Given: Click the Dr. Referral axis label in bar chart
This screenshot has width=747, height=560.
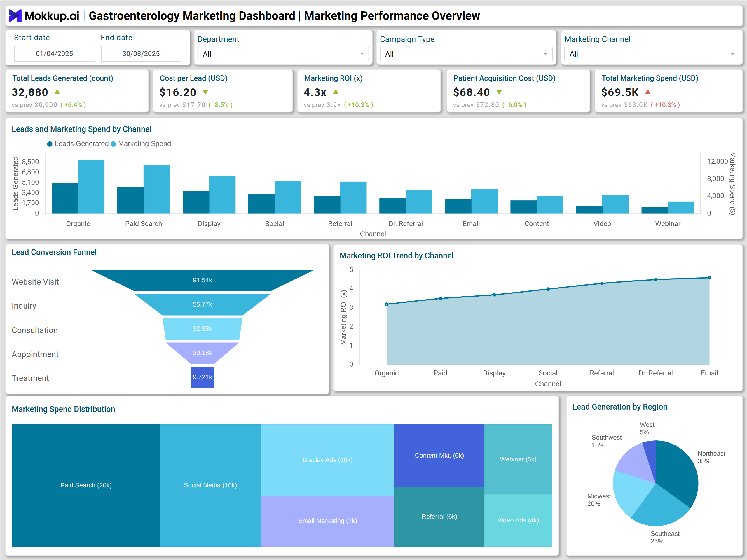Looking at the screenshot, I should click(x=406, y=223).
